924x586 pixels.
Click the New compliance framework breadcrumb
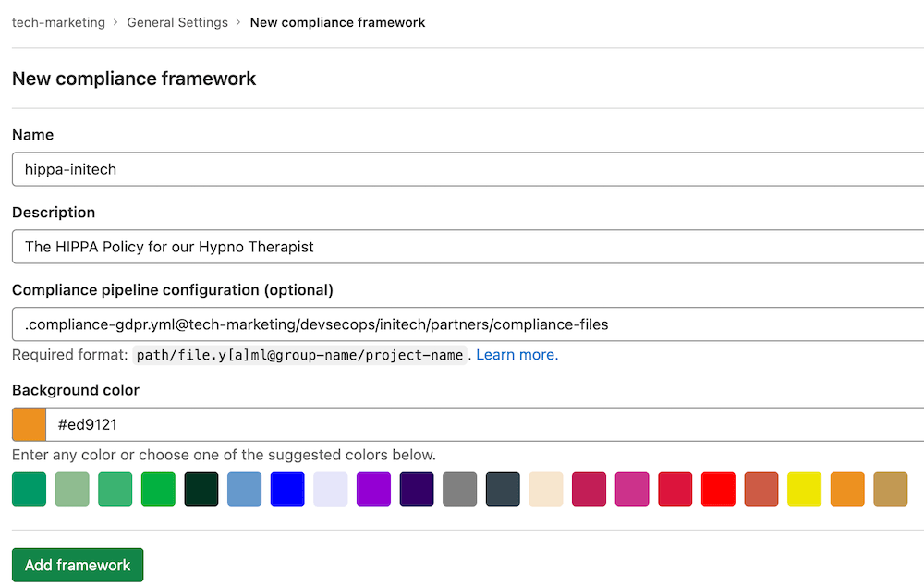(337, 22)
